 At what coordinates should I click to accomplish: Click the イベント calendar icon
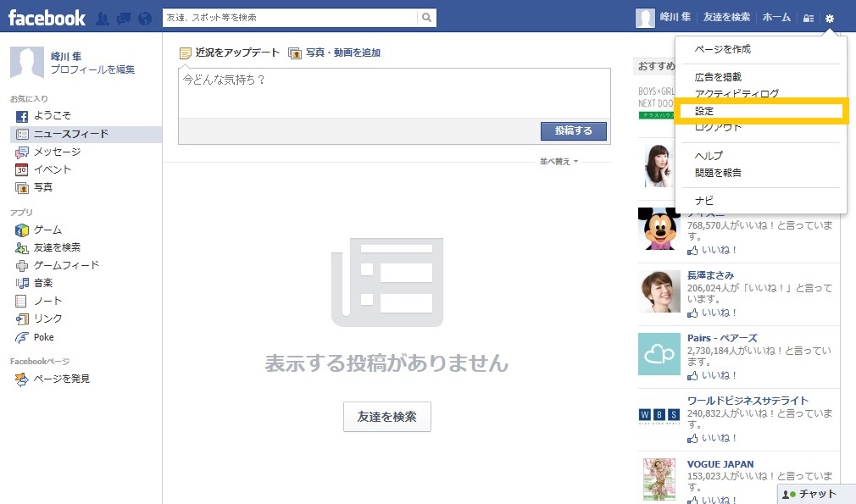click(x=22, y=169)
